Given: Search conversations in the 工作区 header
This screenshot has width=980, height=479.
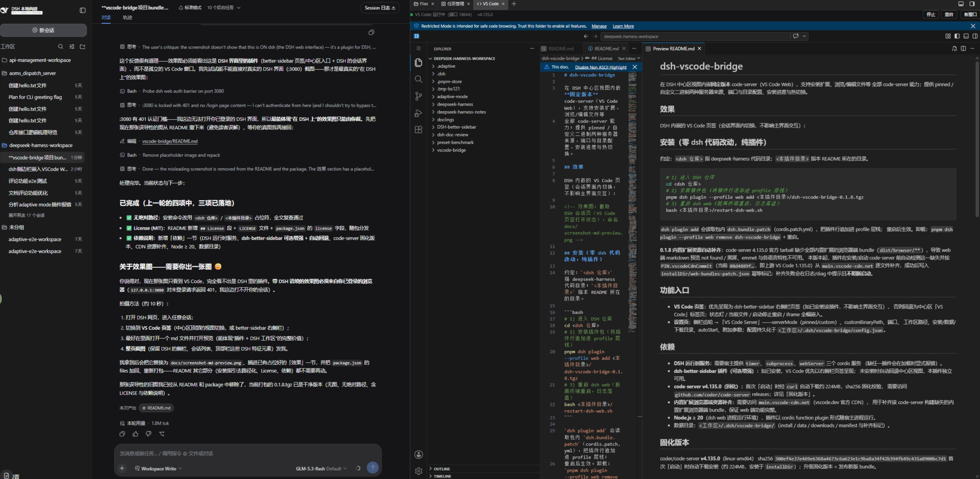Looking at the screenshot, I should point(60,47).
